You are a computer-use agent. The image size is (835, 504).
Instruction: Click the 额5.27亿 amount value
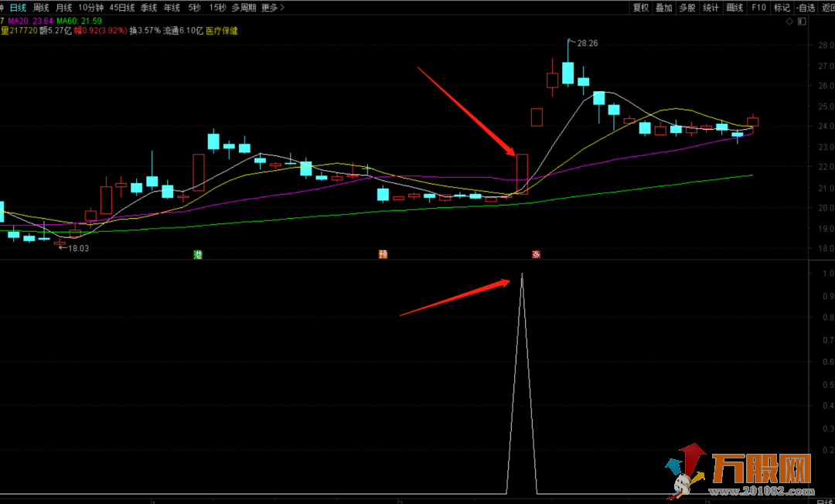point(56,31)
